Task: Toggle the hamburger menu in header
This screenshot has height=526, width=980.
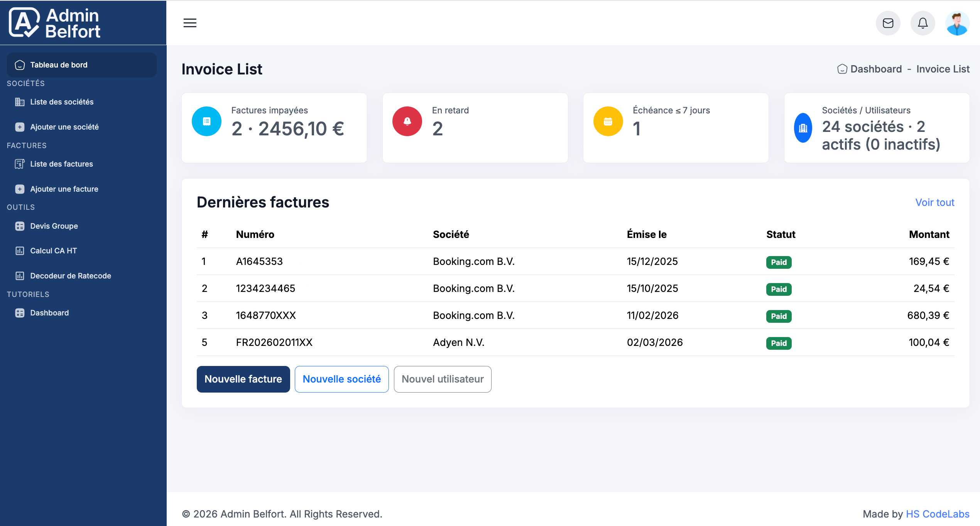Action: point(189,23)
